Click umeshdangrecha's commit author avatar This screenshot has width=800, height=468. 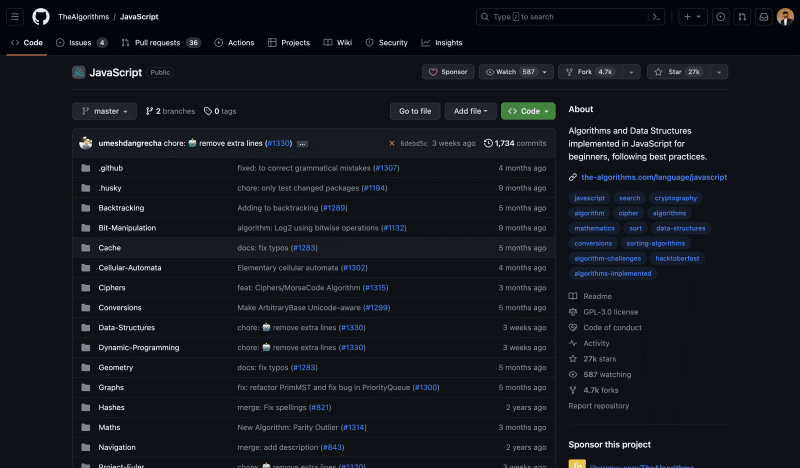point(86,143)
